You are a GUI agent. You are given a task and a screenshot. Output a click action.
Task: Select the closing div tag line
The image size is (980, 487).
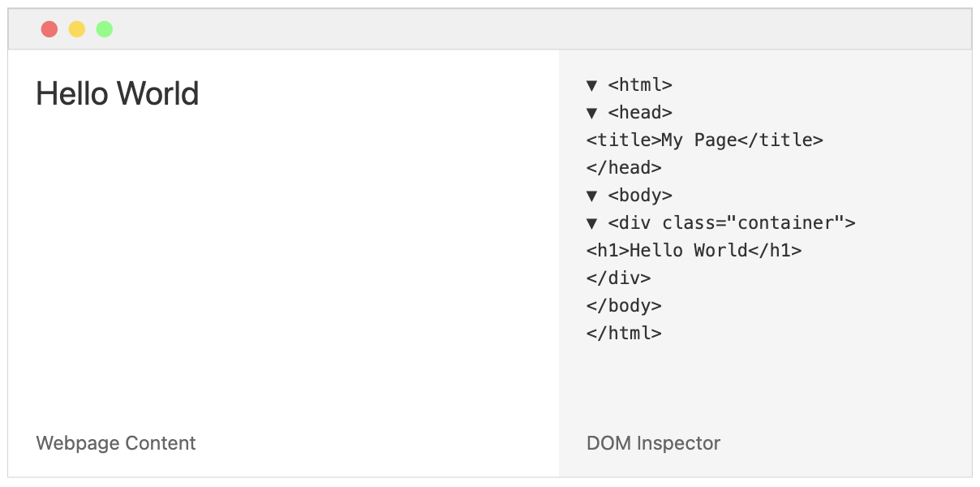pyautogui.click(x=618, y=278)
